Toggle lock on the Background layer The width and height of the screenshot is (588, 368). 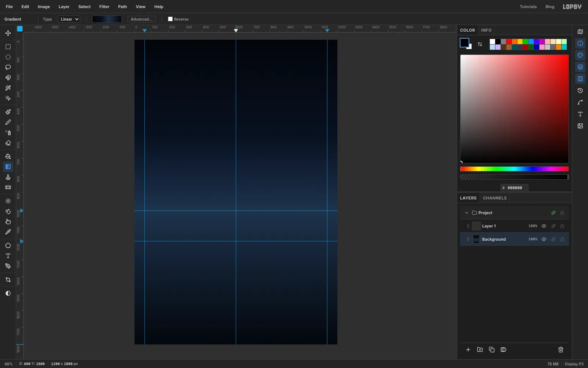click(x=562, y=239)
